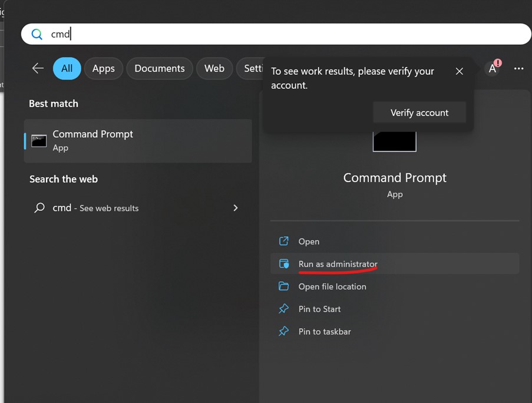The image size is (532, 403).
Task: Click the Open icon in actions list
Action: point(284,242)
